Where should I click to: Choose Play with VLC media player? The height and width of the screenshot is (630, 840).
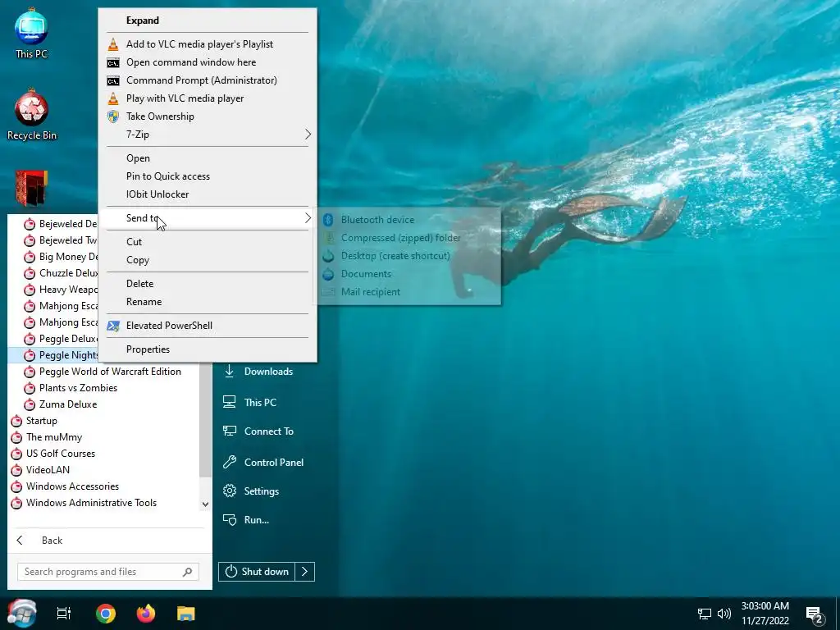pyautogui.click(x=208, y=98)
